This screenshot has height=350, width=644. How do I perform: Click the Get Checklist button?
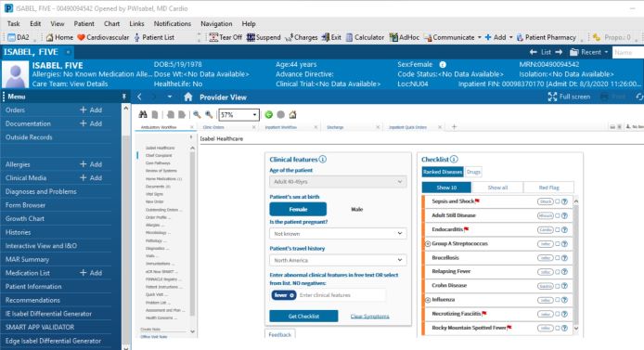pos(303,317)
